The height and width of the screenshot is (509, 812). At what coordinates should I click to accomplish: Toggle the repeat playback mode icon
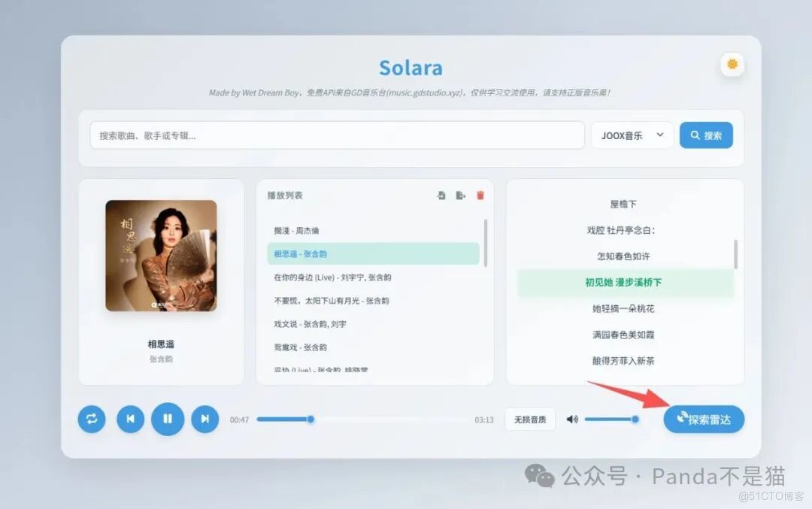click(91, 420)
